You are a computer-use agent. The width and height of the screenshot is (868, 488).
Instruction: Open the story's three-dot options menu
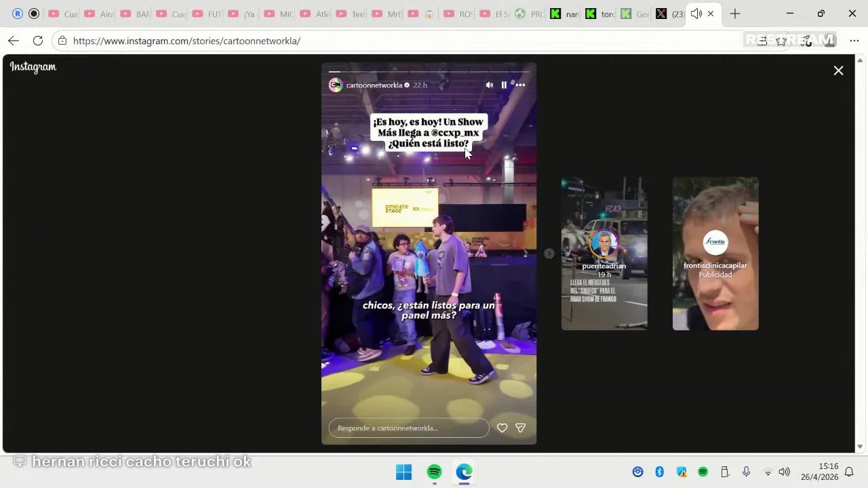[x=520, y=85]
